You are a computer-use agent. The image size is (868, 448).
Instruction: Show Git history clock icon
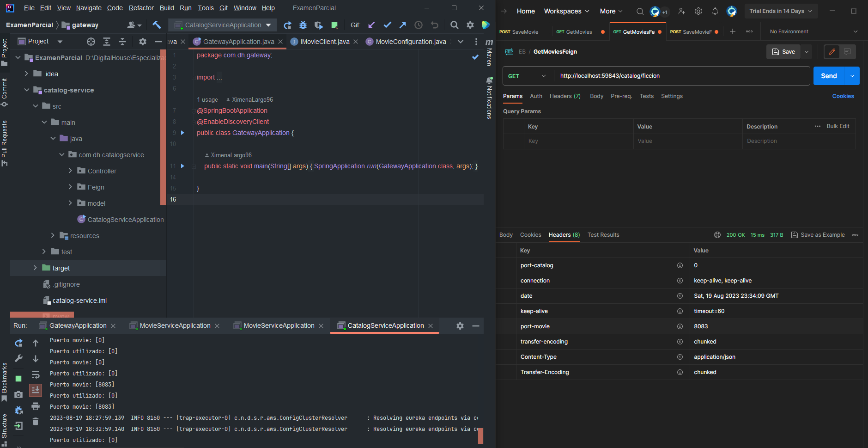click(419, 25)
